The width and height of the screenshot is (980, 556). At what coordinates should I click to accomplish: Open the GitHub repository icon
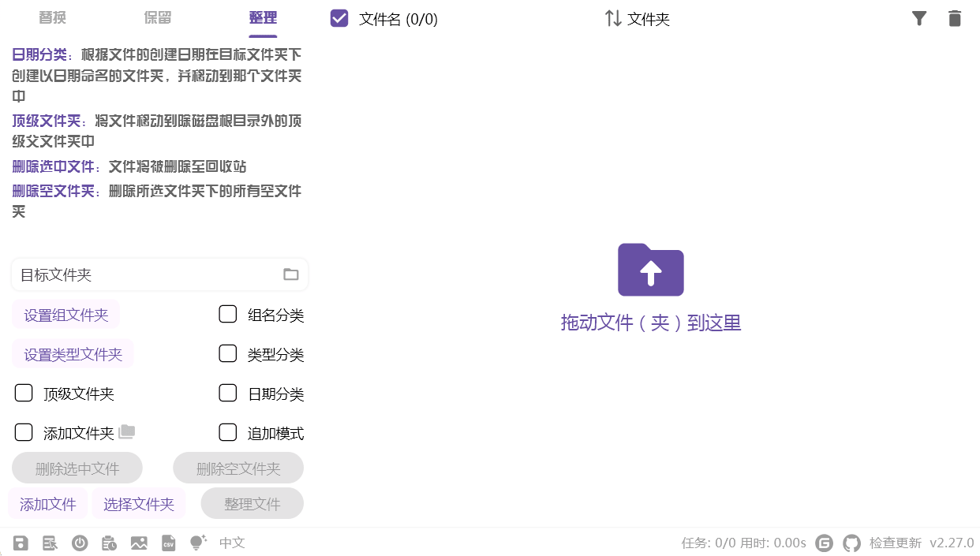coord(851,543)
